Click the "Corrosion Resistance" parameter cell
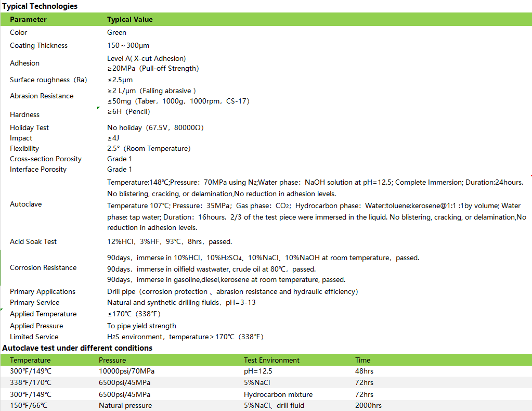532x411 pixels. click(x=43, y=267)
